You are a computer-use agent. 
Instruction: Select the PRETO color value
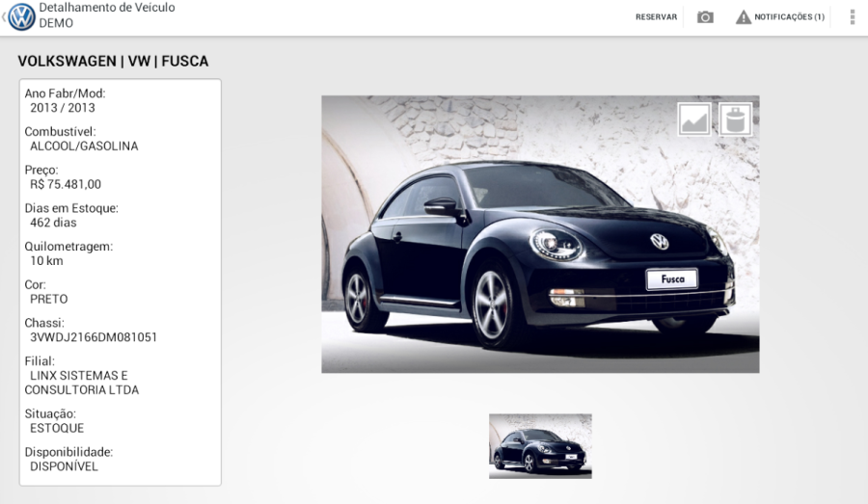pyautogui.click(x=49, y=299)
